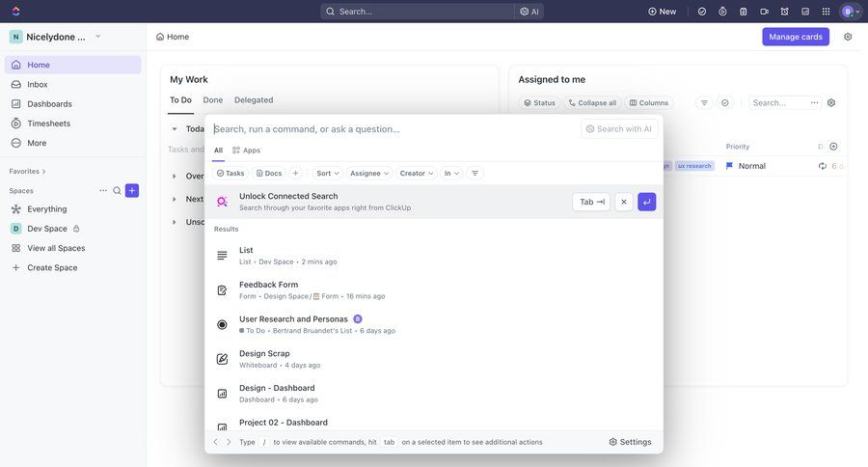Click the purple plus button for Spaces

point(132,191)
